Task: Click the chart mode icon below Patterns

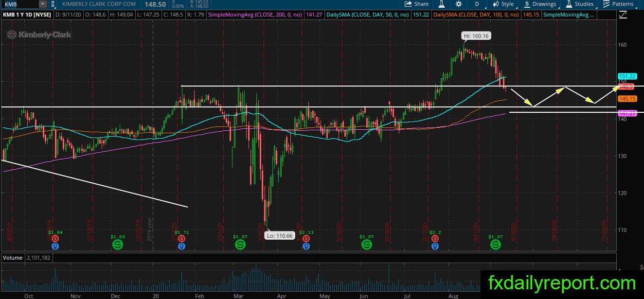Action: pos(624,15)
